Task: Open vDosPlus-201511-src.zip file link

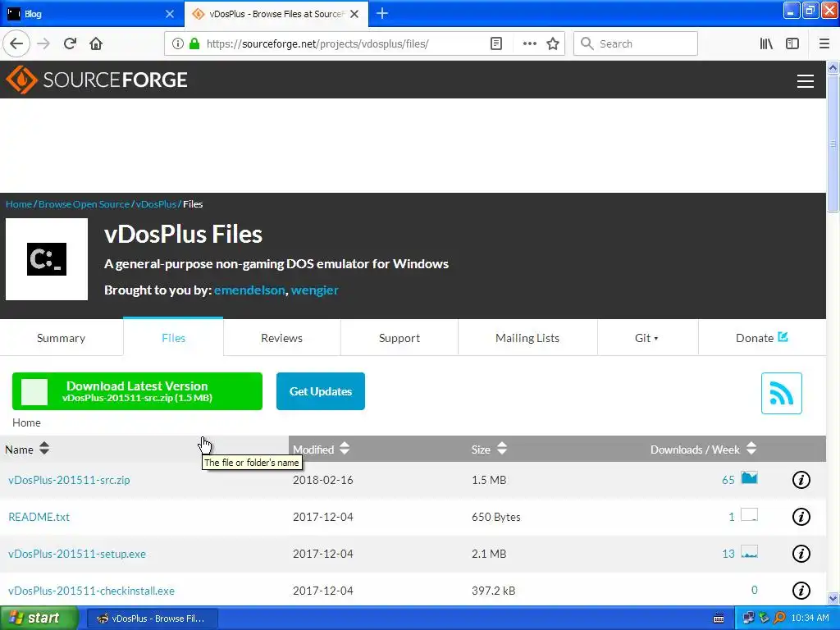Action: click(69, 480)
